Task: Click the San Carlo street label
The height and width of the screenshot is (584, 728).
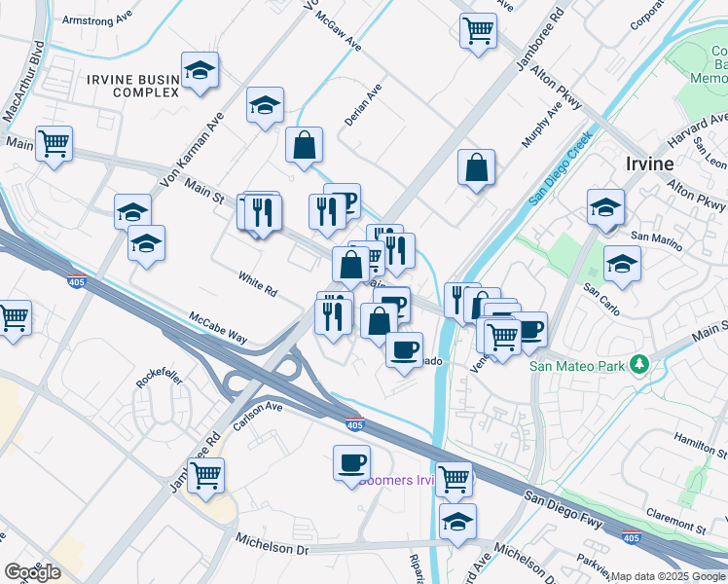Action: (x=601, y=300)
